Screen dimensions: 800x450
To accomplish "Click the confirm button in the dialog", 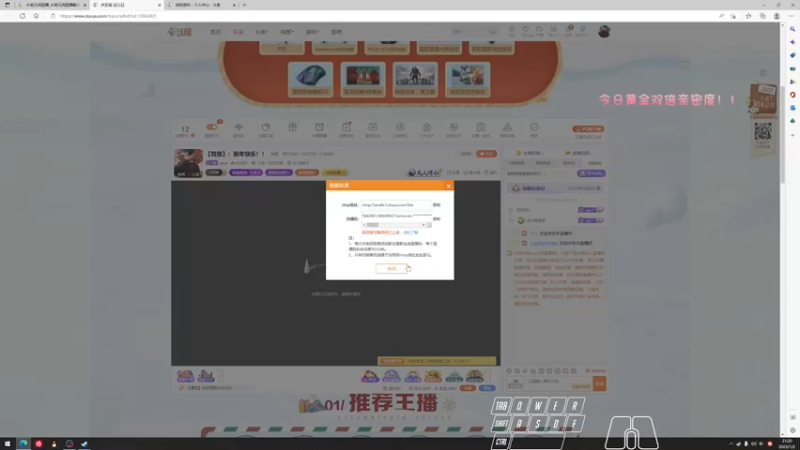I will [x=391, y=268].
